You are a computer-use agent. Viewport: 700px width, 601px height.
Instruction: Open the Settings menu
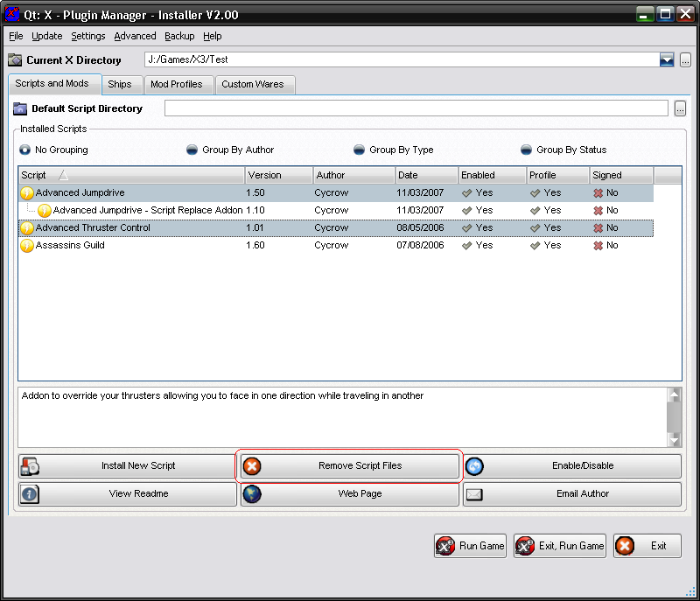tap(88, 36)
